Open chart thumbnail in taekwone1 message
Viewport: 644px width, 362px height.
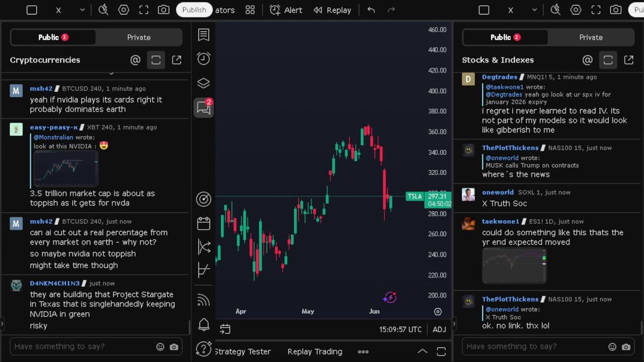[514, 265]
